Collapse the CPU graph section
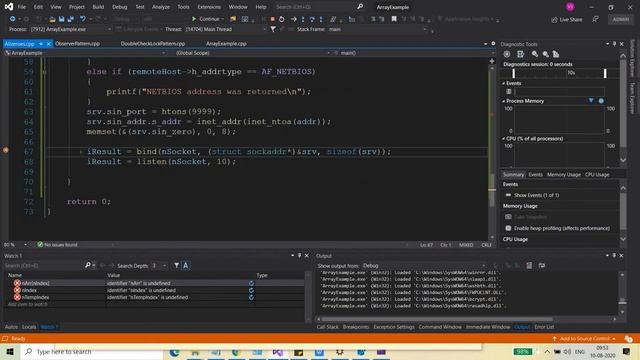Screen dimensions: 640x360 504,139
